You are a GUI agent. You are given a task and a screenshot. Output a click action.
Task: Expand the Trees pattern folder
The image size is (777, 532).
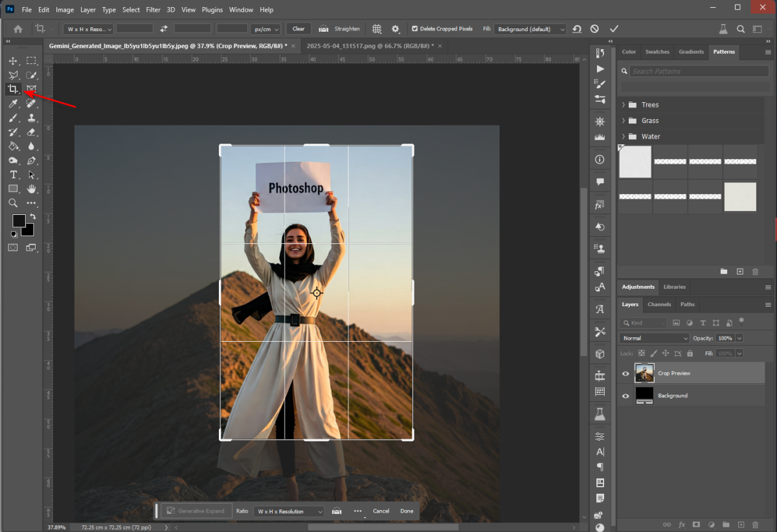[x=624, y=105]
